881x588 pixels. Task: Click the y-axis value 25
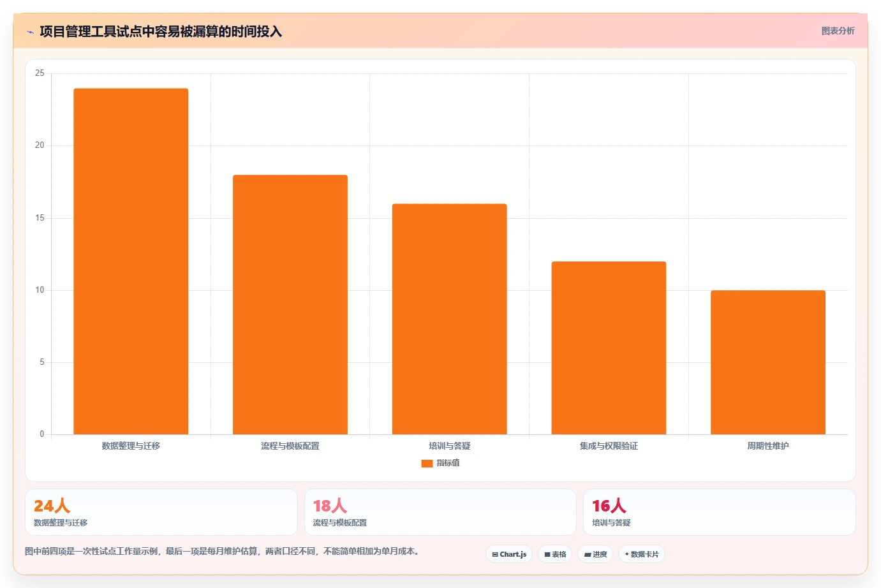[x=40, y=73]
